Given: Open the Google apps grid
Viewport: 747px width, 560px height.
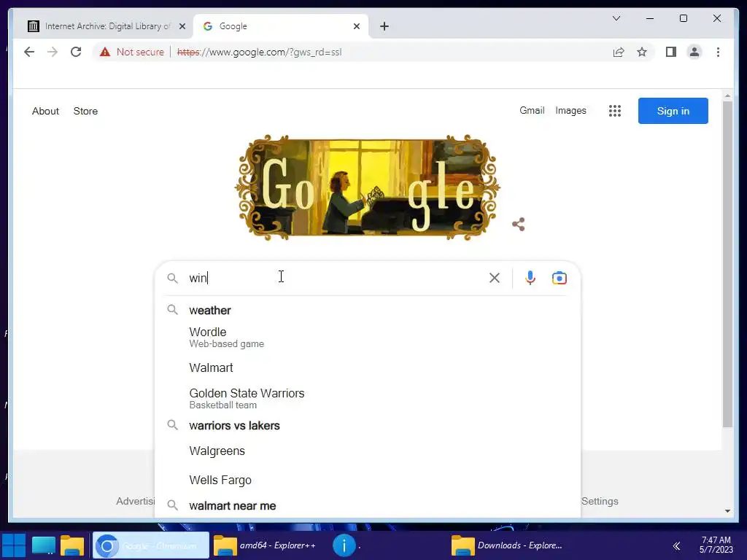Looking at the screenshot, I should click(614, 111).
